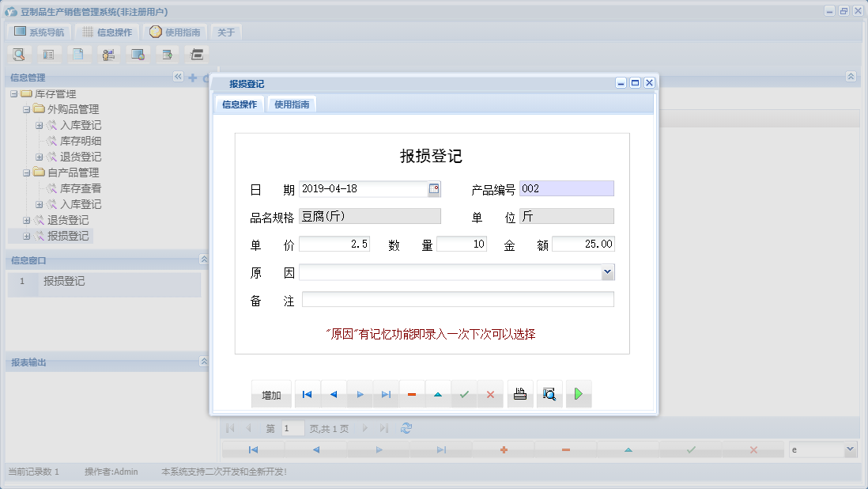Navigate to the previous record
The width and height of the screenshot is (868, 489).
click(x=333, y=393)
